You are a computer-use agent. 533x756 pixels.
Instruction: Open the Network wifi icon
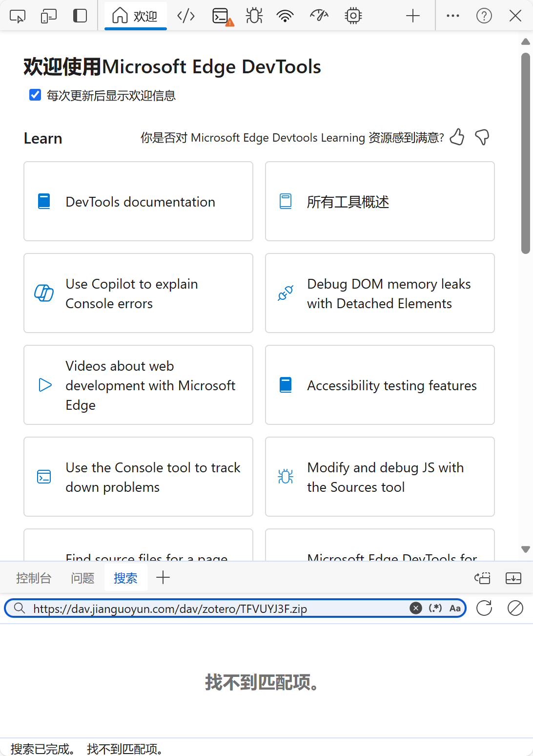[285, 16]
